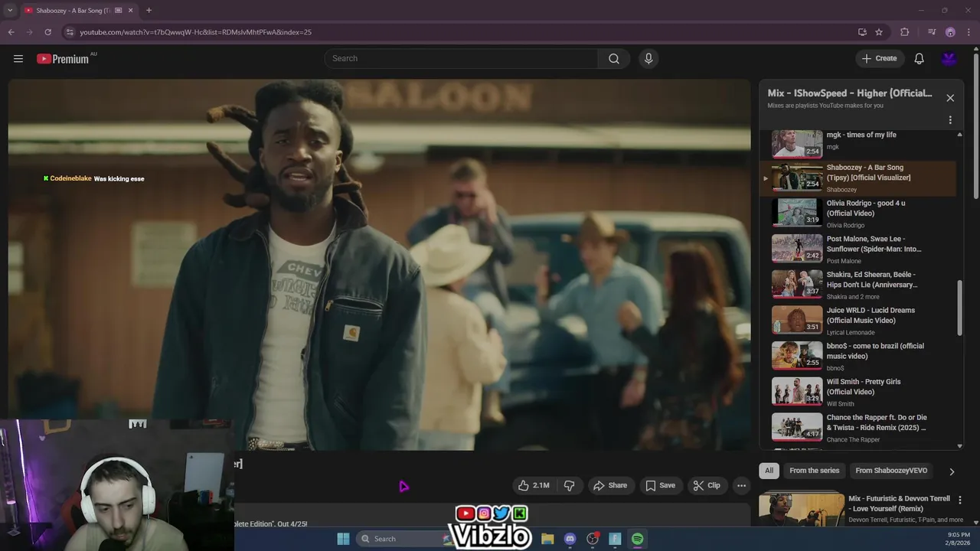980x551 pixels.
Task: Click the playlist panel scrollbar thumb
Action: pos(960,308)
